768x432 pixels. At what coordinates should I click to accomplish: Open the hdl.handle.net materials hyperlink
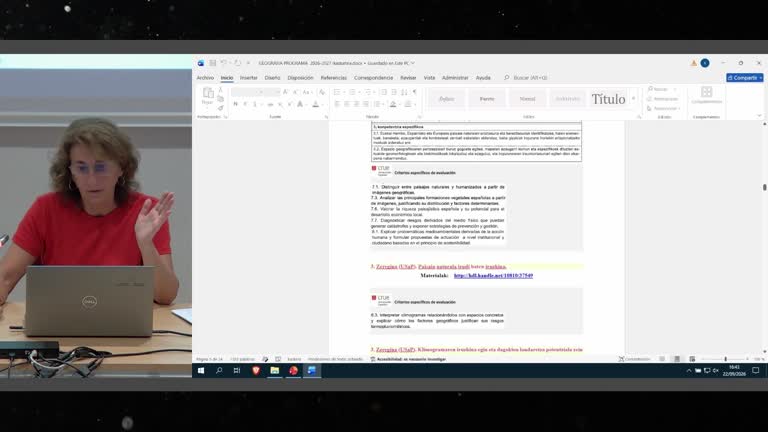click(493, 276)
